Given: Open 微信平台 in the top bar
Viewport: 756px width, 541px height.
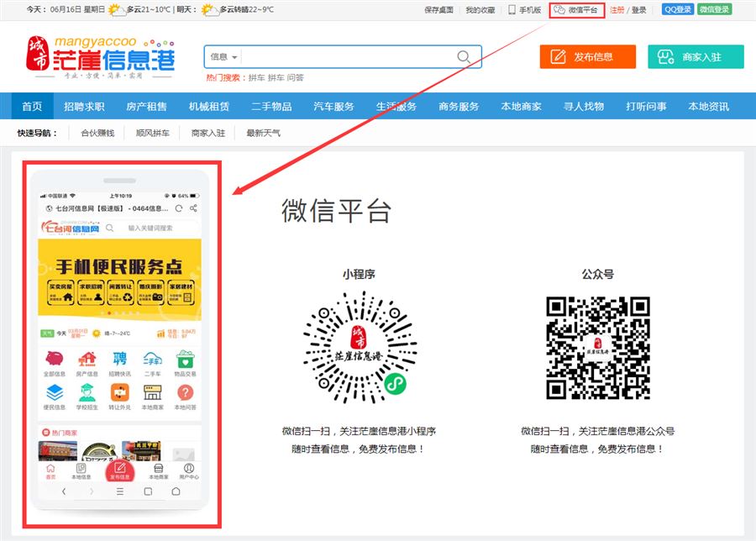Looking at the screenshot, I should coord(576,10).
